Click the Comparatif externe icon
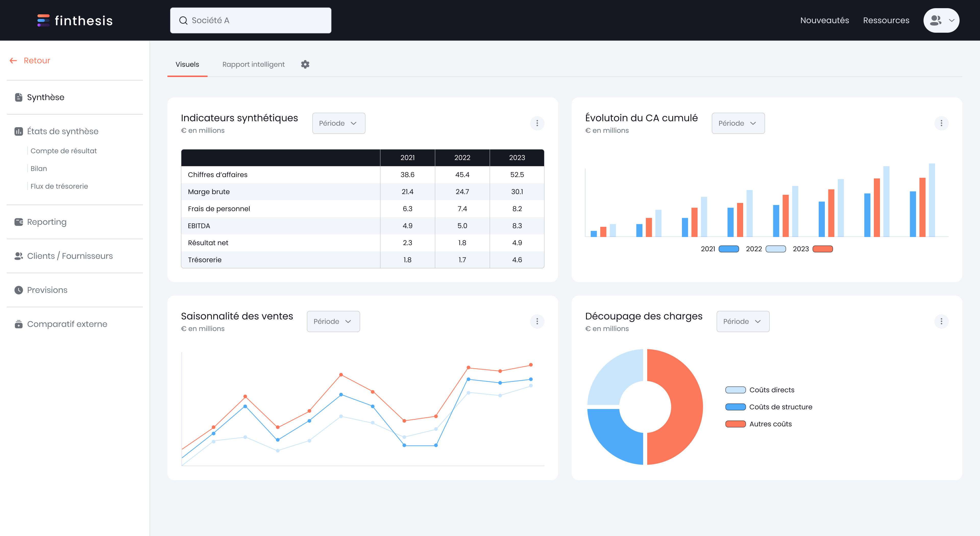Image resolution: width=980 pixels, height=536 pixels. click(19, 324)
